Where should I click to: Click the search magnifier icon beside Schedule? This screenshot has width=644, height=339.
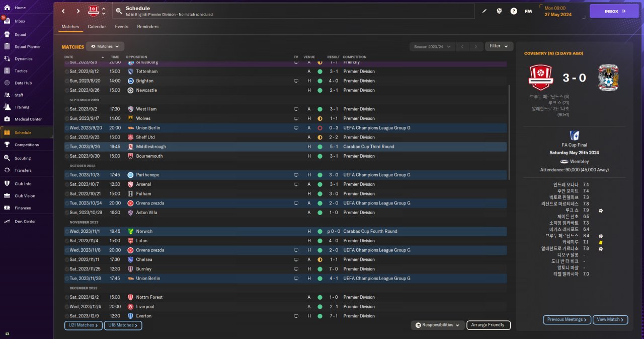[x=118, y=11]
